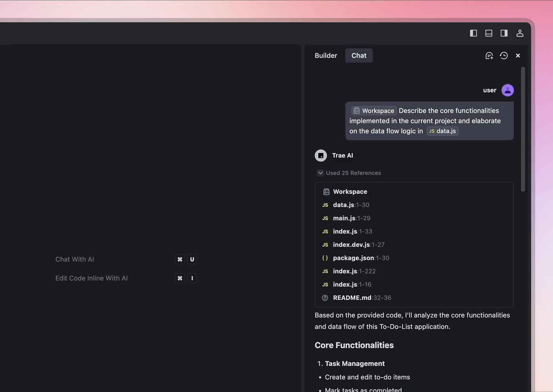The height and width of the screenshot is (392, 553).
Task: Click the data.js file chip in message
Action: pyautogui.click(x=442, y=131)
